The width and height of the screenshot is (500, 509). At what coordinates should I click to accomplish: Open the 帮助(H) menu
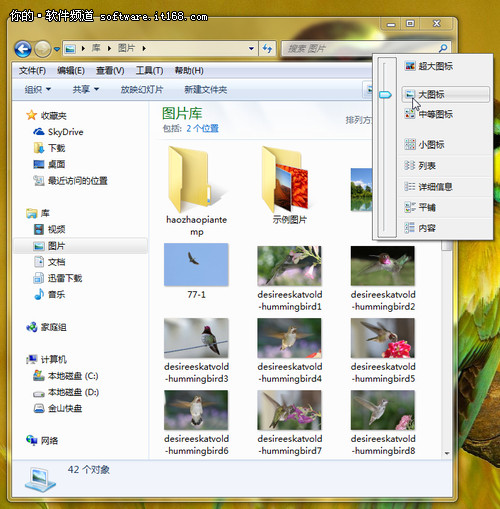pos(189,71)
